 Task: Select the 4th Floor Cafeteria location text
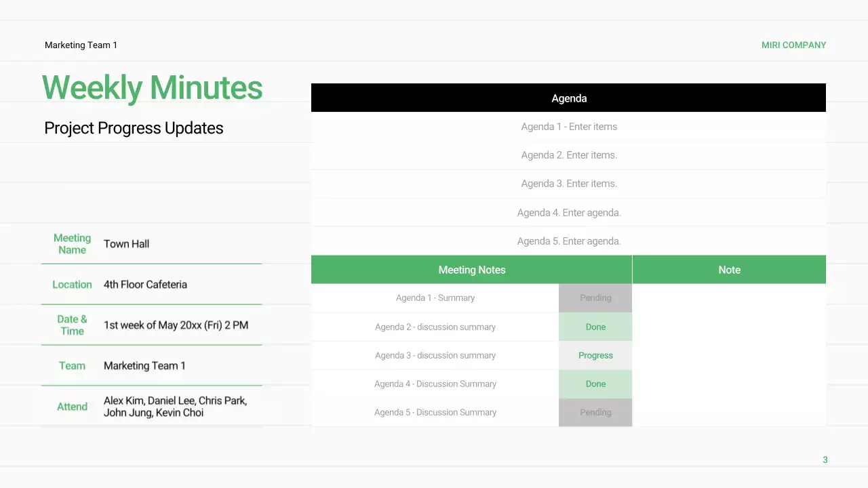pyautogui.click(x=145, y=285)
